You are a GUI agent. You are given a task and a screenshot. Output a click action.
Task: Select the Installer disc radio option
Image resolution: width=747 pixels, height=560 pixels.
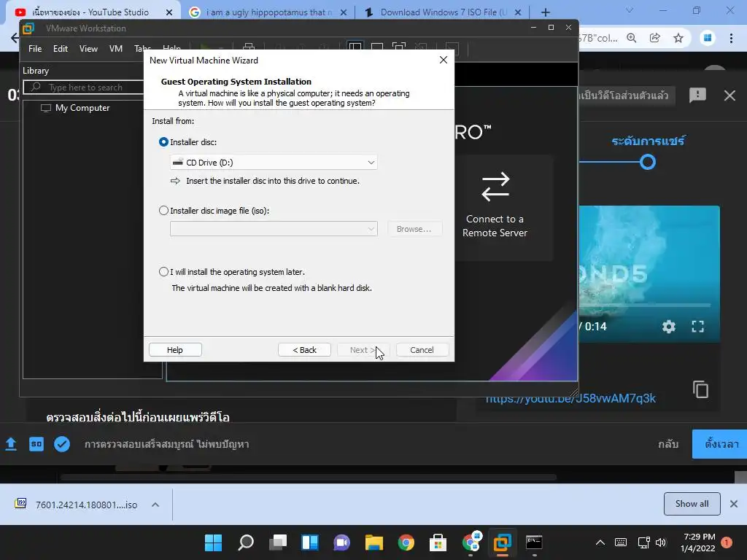point(163,142)
